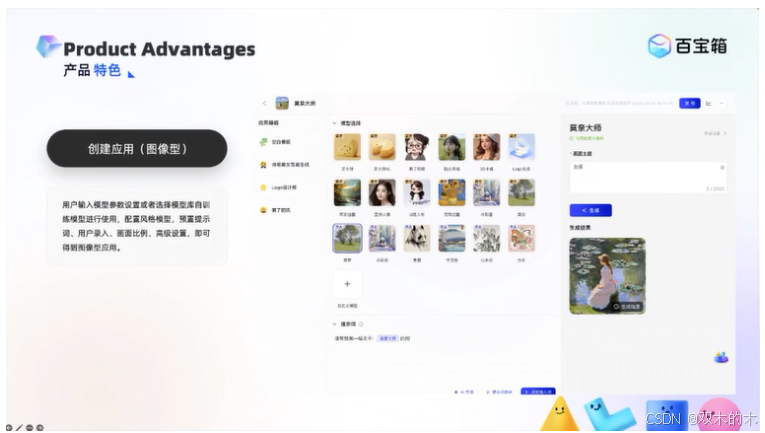Choose the Logo生成 blue cube model
The image size is (765, 433).
pos(522,147)
